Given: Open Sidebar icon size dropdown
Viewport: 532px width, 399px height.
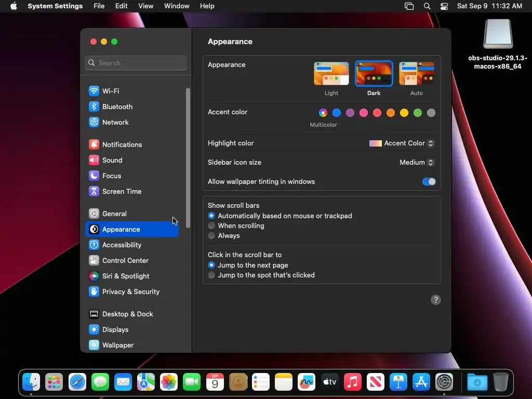Looking at the screenshot, I should pyautogui.click(x=417, y=163).
